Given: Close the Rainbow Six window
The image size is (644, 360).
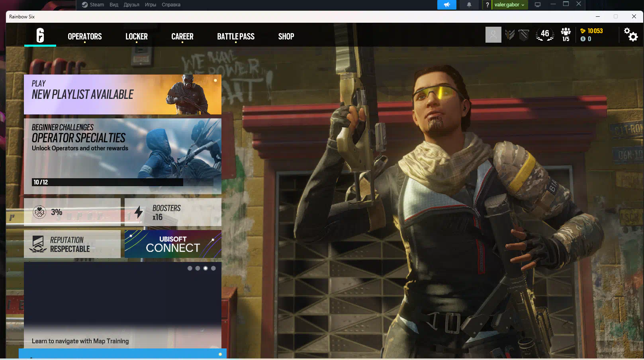Looking at the screenshot, I should pos(634,17).
